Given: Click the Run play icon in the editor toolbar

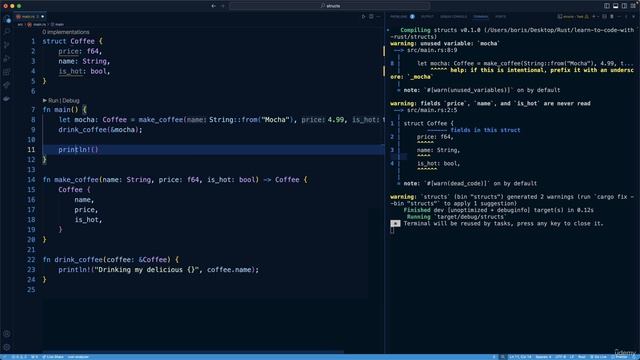Looking at the screenshot, I should 363,17.
